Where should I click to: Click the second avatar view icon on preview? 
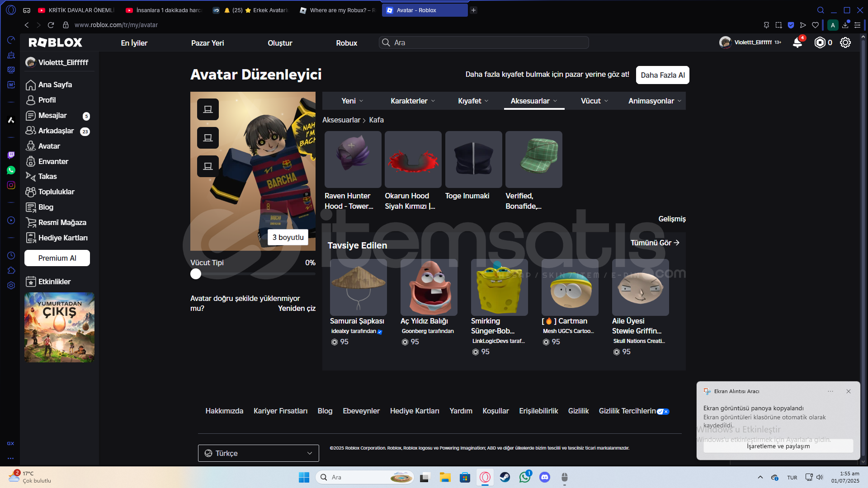(x=208, y=138)
